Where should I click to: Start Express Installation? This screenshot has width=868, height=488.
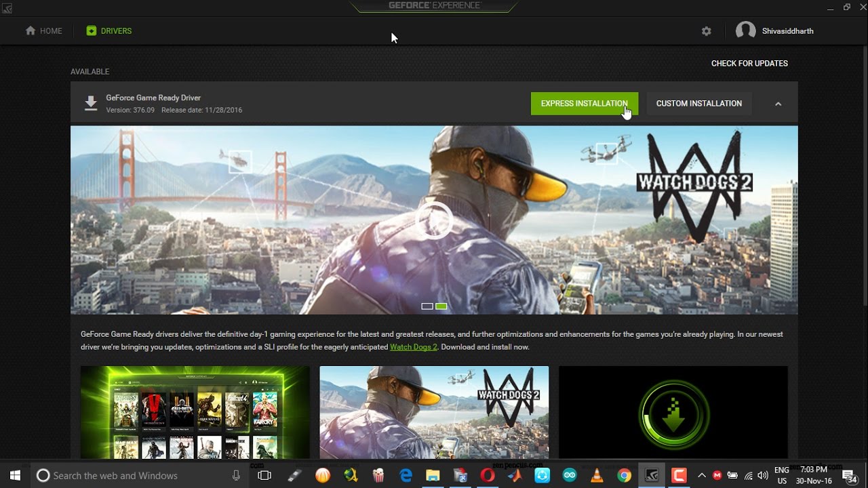pyautogui.click(x=585, y=104)
